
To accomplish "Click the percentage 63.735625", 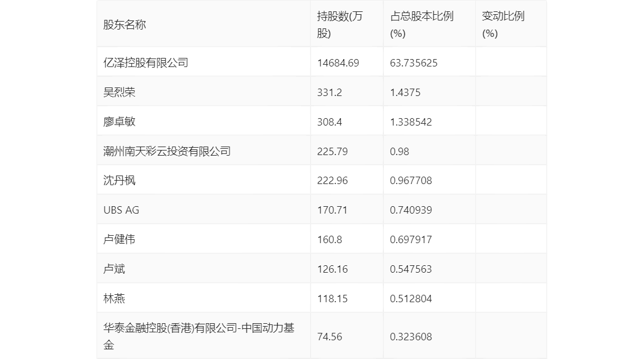I will tap(413, 63).
